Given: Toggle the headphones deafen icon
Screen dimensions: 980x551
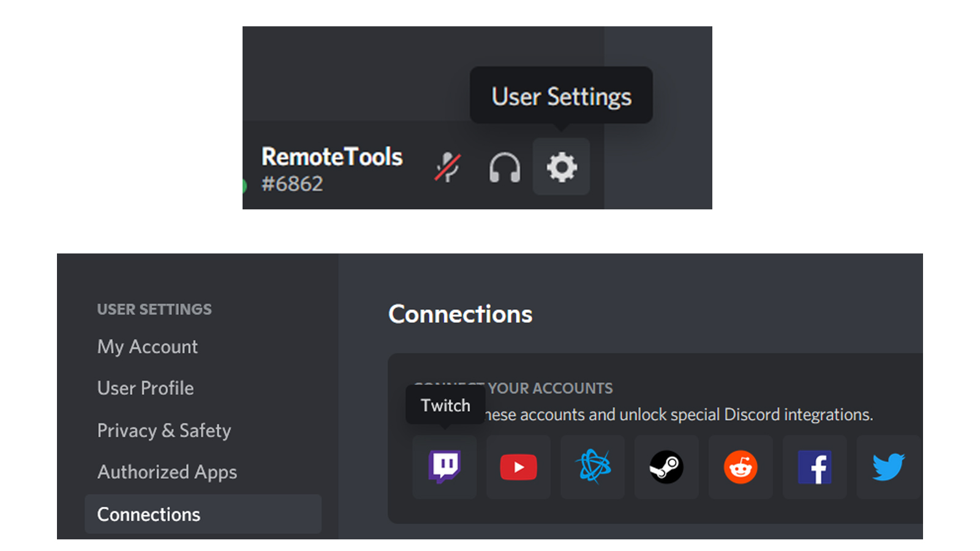Looking at the screenshot, I should tap(505, 167).
